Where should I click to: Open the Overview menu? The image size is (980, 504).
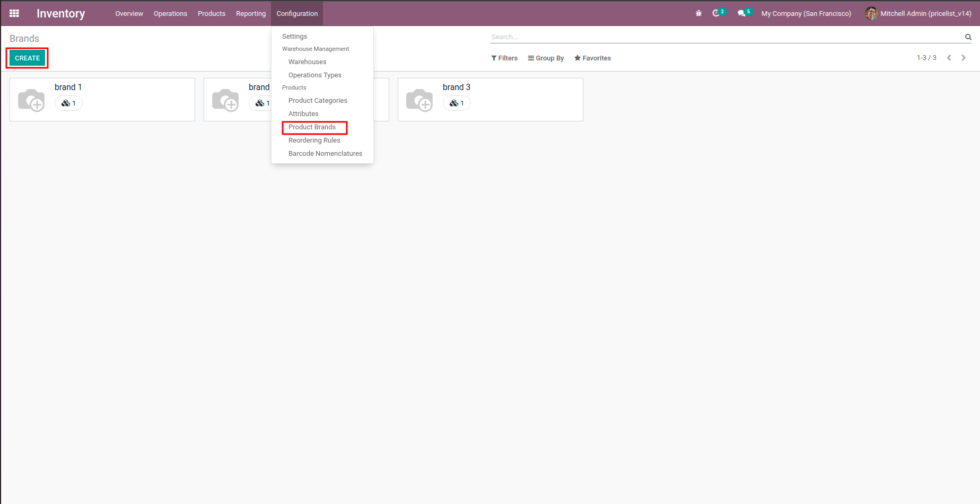[x=129, y=14]
